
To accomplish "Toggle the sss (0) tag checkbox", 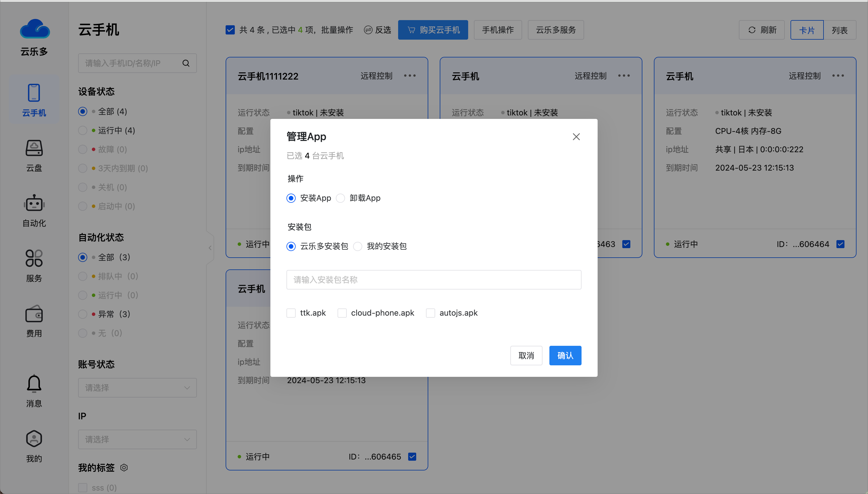I will tap(82, 488).
